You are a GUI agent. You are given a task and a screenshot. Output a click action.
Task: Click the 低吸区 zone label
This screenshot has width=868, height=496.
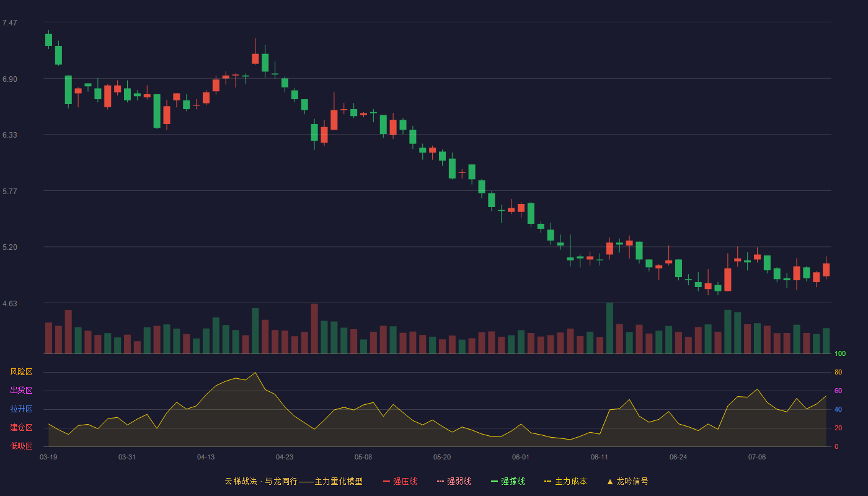tap(21, 446)
